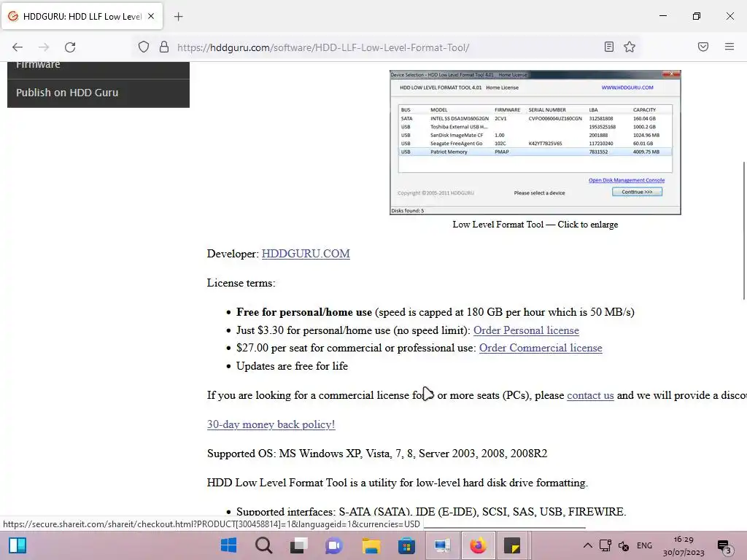Image resolution: width=747 pixels, height=560 pixels.
Task: Click Order Commercial license link
Action: (541, 348)
